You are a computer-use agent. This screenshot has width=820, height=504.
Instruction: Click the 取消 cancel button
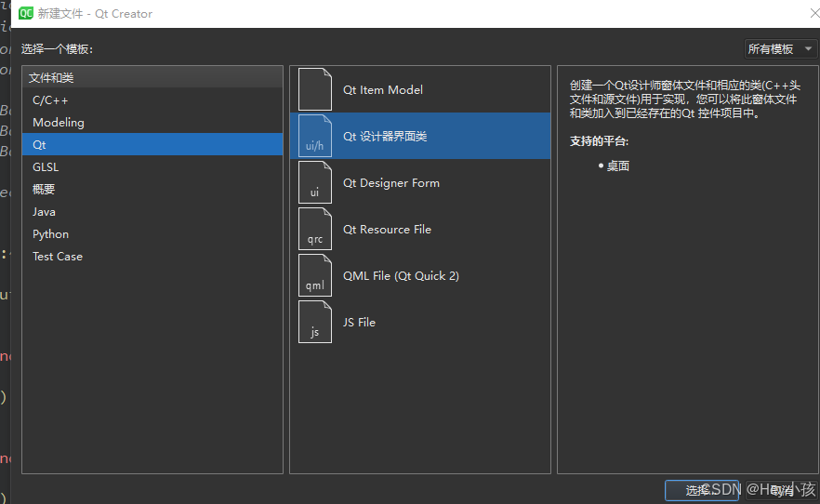[781, 490]
